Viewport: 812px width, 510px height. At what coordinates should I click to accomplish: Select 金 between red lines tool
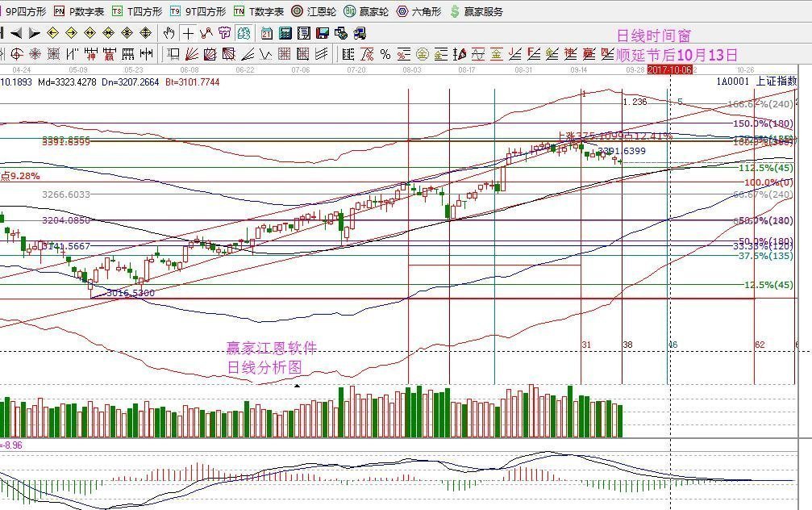click(x=497, y=54)
